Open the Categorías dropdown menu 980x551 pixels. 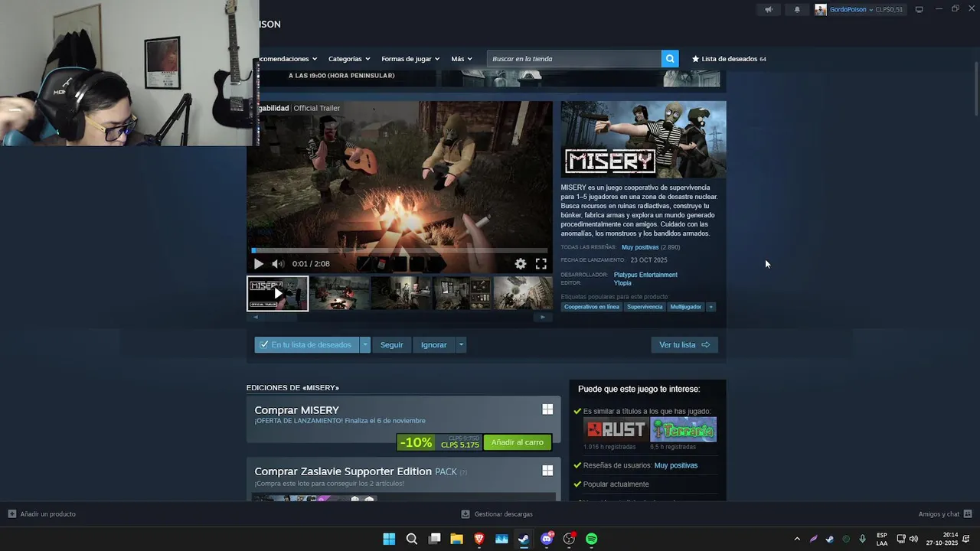[349, 58]
